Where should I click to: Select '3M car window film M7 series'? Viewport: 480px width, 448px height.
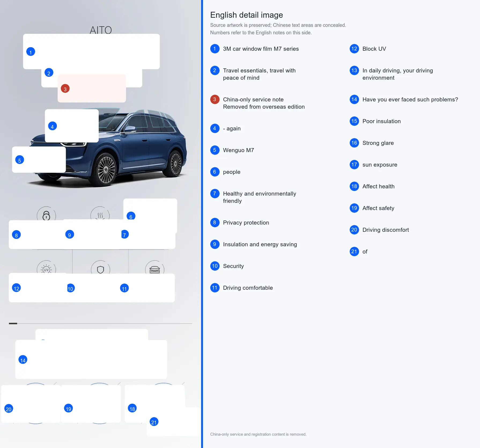pyautogui.click(x=261, y=49)
